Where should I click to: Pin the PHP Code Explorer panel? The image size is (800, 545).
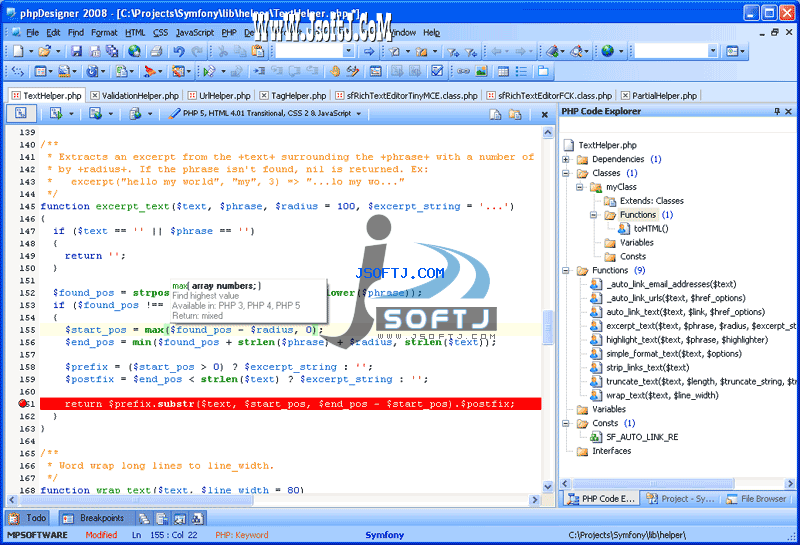pyautogui.click(x=777, y=111)
